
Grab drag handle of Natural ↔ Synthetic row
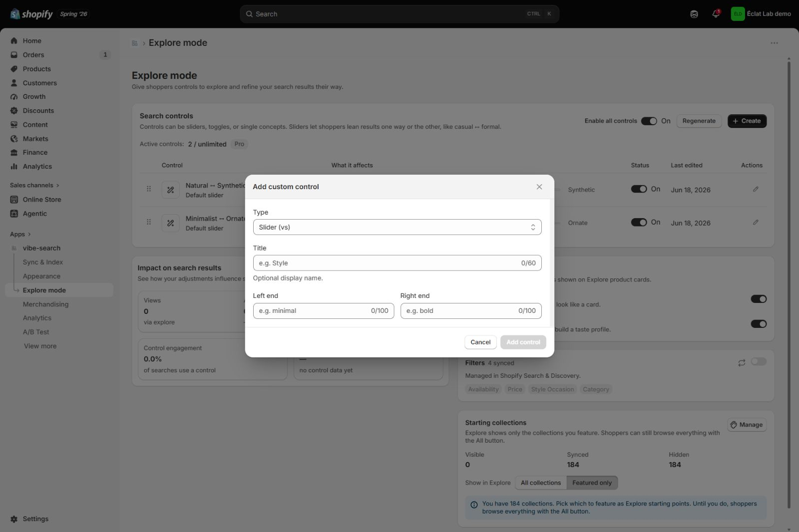(x=149, y=189)
